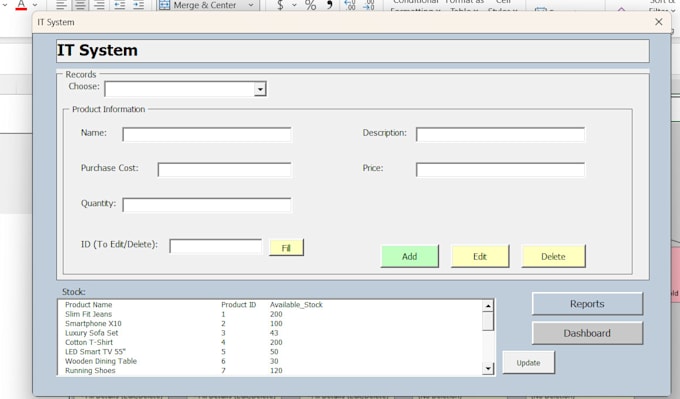Close the IT System dialog
This screenshot has width=680, height=399.
(658, 22)
